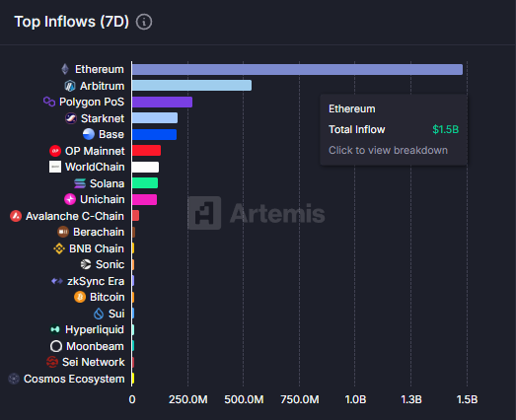This screenshot has width=516, height=420.
Task: Click the Cosmos Ecosystem label
Action: pyautogui.click(x=74, y=379)
